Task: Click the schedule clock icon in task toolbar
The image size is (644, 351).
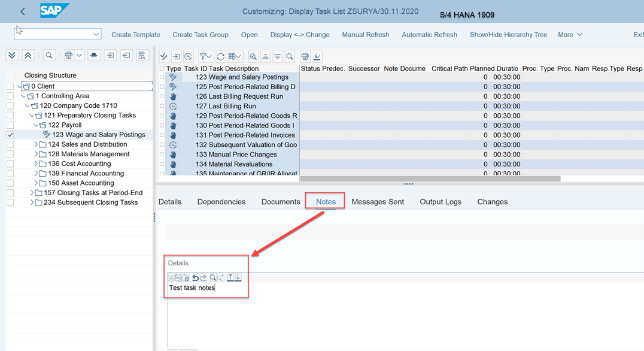Action: click(188, 57)
